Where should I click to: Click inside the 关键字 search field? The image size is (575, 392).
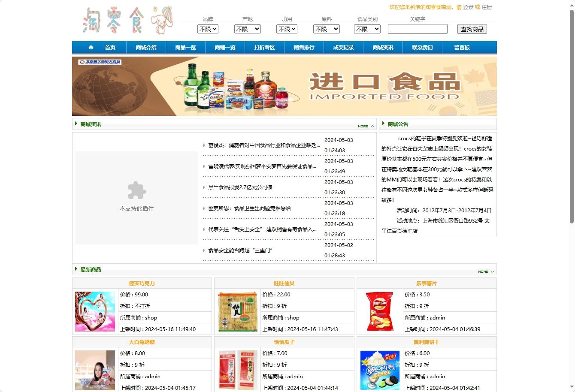(x=417, y=29)
